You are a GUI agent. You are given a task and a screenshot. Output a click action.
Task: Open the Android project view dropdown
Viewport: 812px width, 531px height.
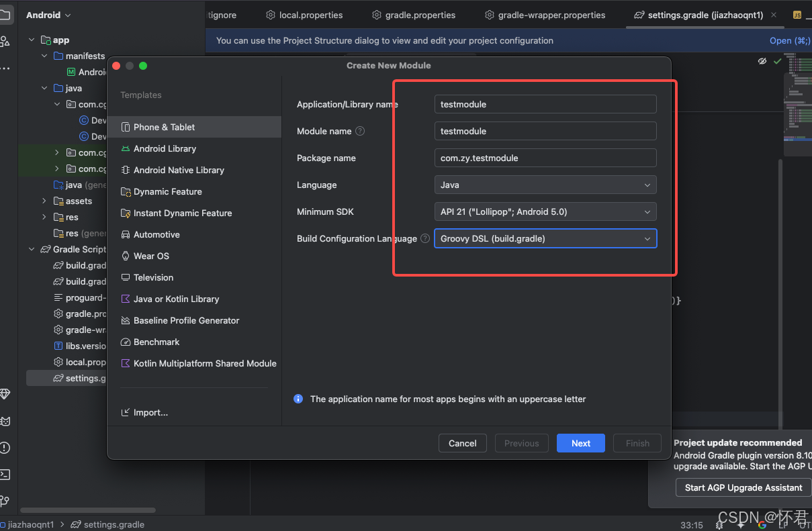[48, 15]
